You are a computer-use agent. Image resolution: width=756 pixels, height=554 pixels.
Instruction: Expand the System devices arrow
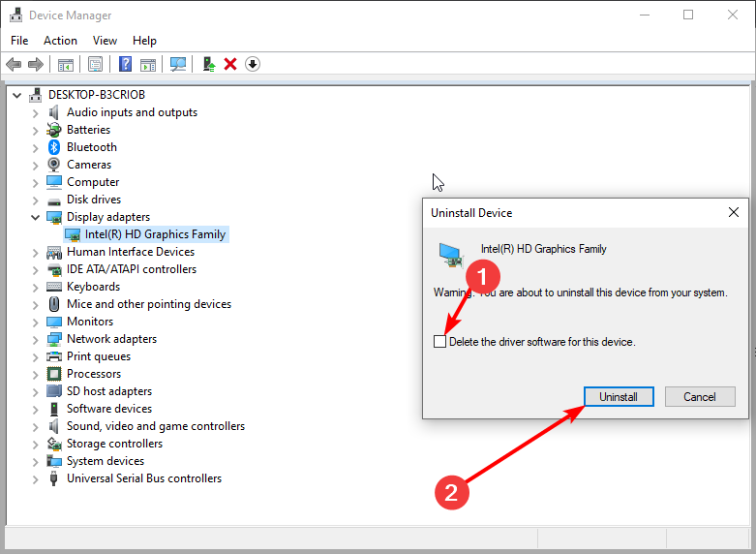(x=35, y=462)
